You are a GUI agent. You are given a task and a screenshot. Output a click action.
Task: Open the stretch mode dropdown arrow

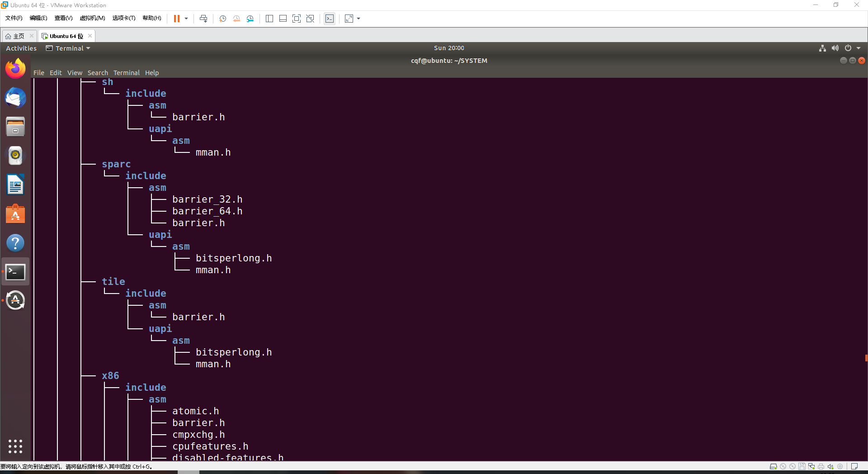[x=358, y=19]
